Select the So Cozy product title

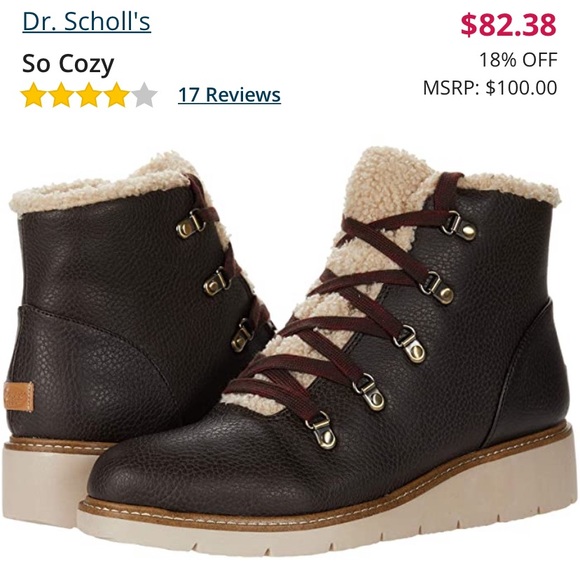[x=68, y=64]
